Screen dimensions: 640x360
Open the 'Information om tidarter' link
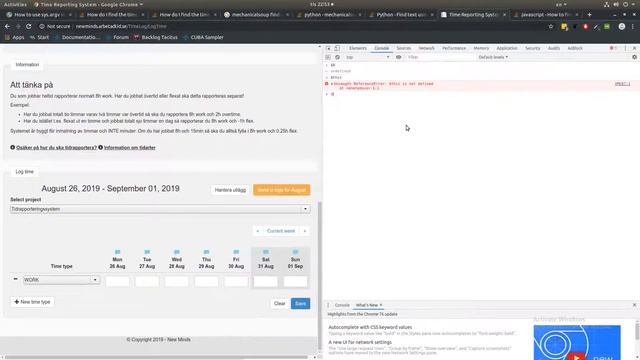click(x=129, y=147)
